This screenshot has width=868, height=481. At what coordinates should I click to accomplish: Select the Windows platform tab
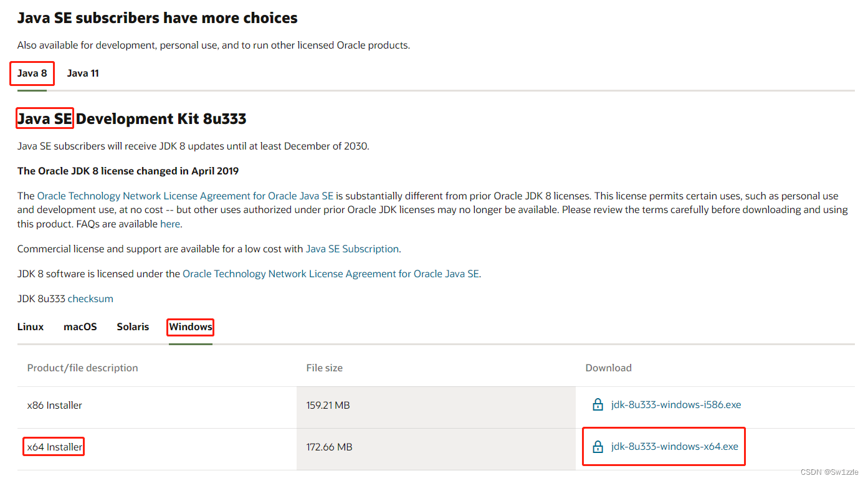coord(191,326)
